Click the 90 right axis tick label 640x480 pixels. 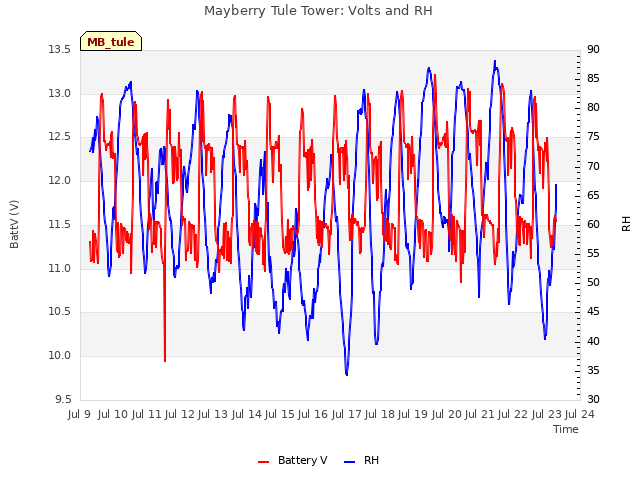pos(593,49)
